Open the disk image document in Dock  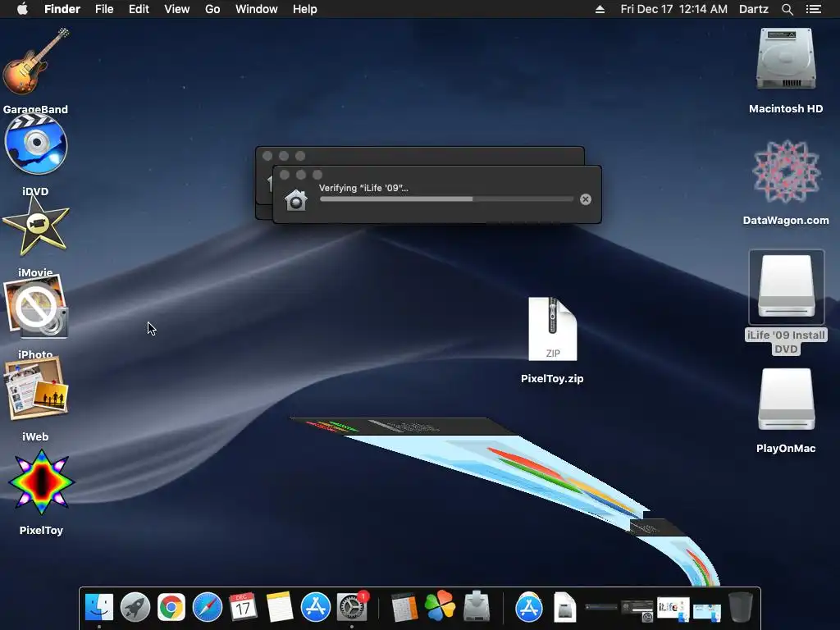pos(564,608)
